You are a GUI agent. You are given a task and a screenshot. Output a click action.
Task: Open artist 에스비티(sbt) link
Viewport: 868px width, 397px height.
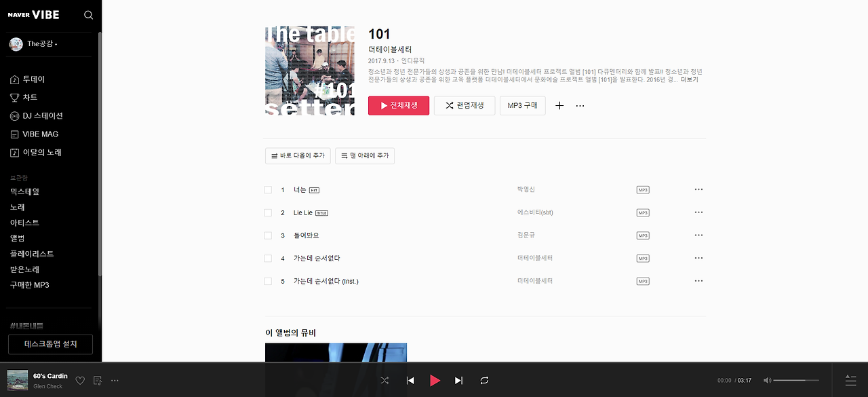click(x=535, y=212)
